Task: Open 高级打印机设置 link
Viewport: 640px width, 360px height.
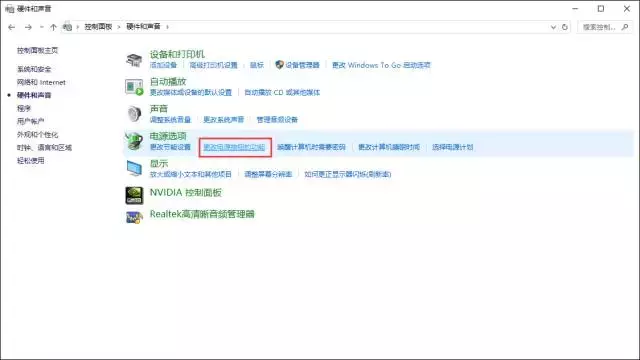Action: [x=213, y=65]
